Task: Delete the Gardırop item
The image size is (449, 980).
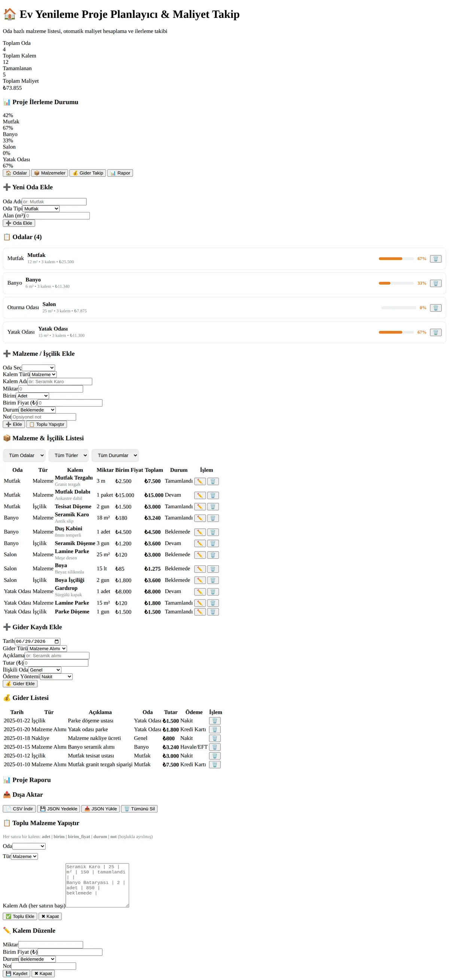Action: (213, 592)
